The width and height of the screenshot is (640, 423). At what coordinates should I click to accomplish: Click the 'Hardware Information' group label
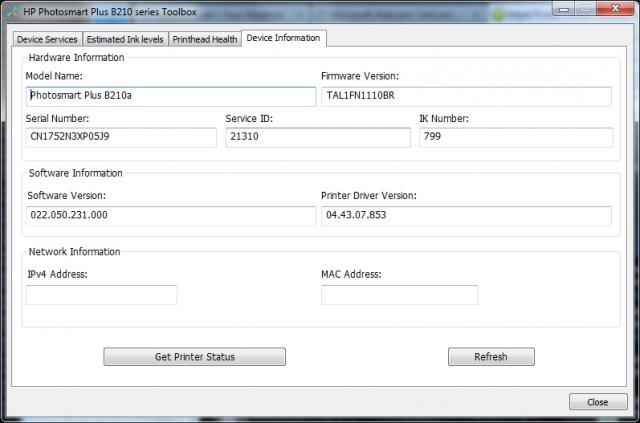coord(76,58)
